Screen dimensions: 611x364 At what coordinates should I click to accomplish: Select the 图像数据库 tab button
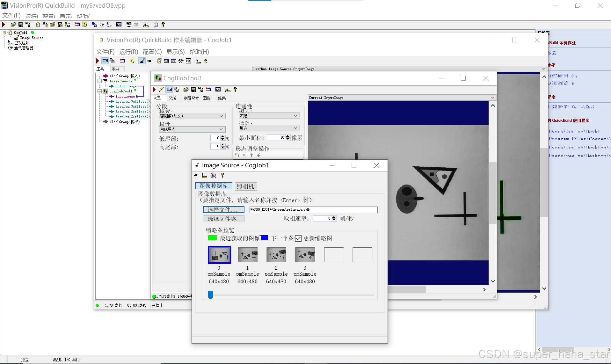point(214,186)
